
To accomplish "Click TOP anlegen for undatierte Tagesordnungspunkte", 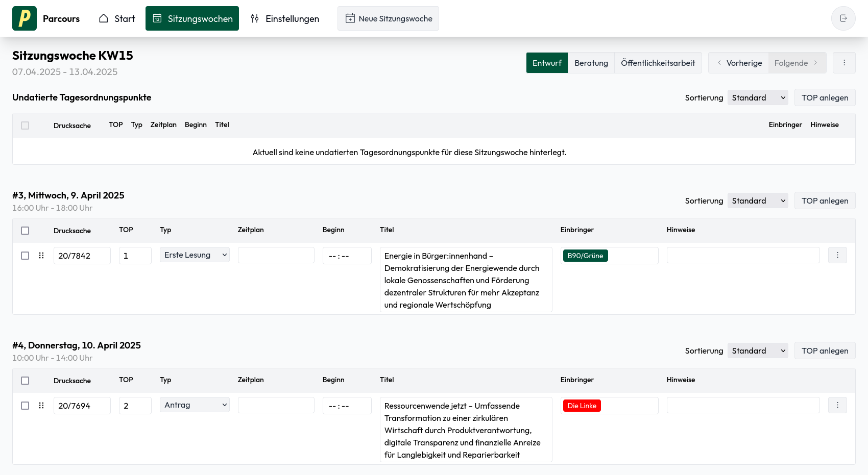I will tap(825, 97).
